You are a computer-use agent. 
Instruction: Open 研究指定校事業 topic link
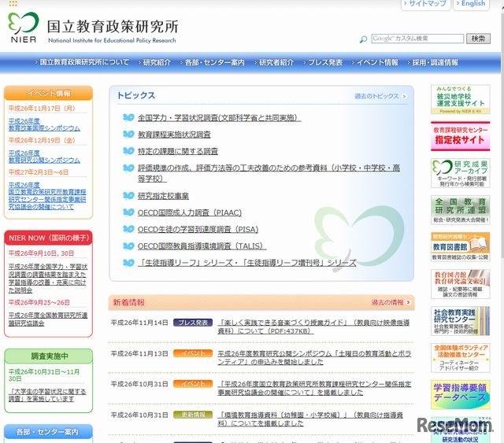point(163,196)
